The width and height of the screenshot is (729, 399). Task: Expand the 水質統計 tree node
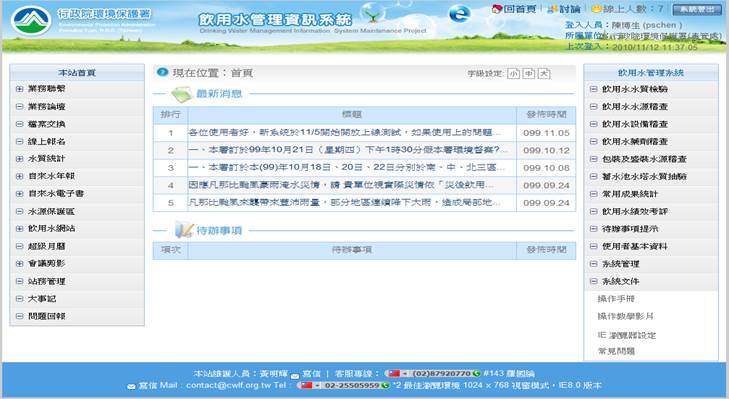(x=20, y=159)
